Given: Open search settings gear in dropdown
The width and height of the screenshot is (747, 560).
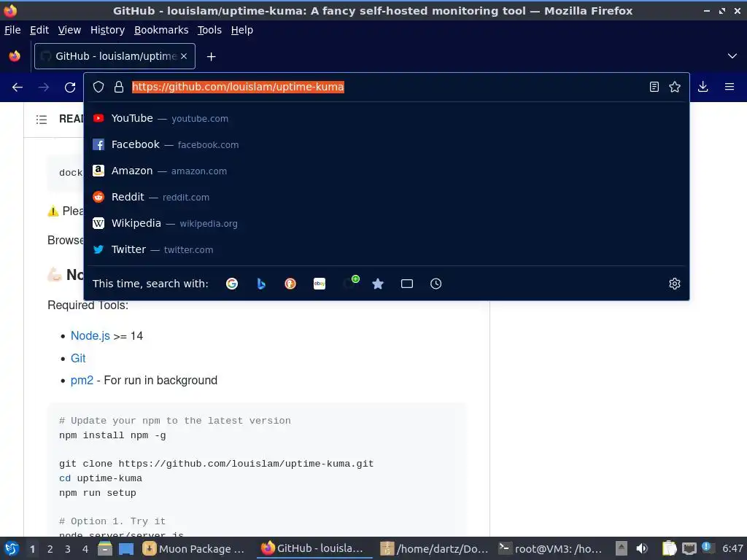Looking at the screenshot, I should 675,284.
